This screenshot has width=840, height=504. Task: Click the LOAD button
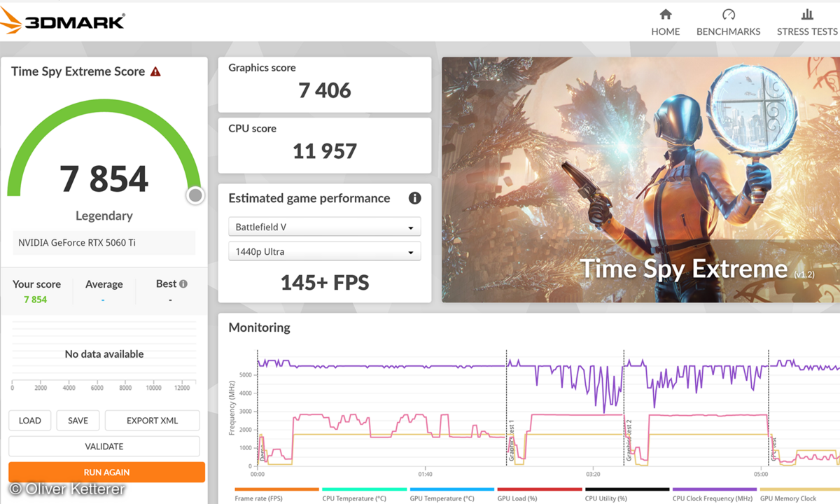(30, 421)
